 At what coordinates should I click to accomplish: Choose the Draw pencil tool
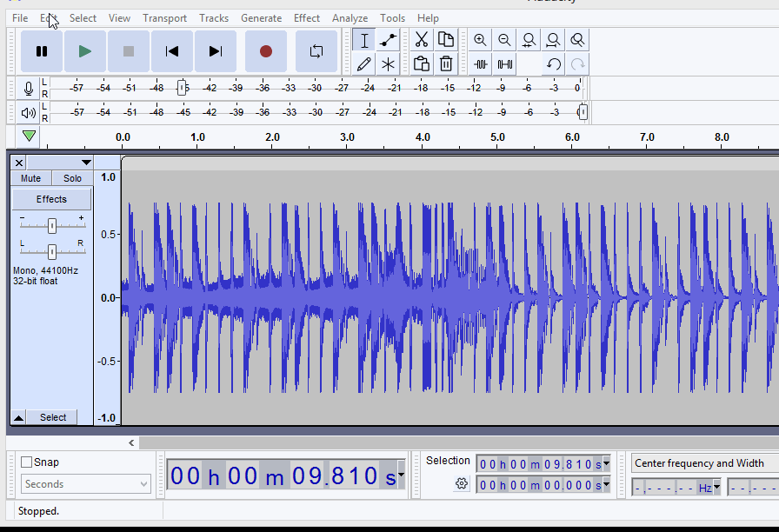(364, 64)
